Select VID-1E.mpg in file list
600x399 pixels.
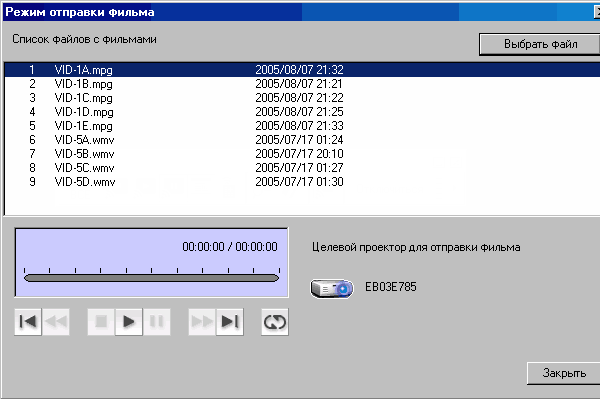(302, 126)
